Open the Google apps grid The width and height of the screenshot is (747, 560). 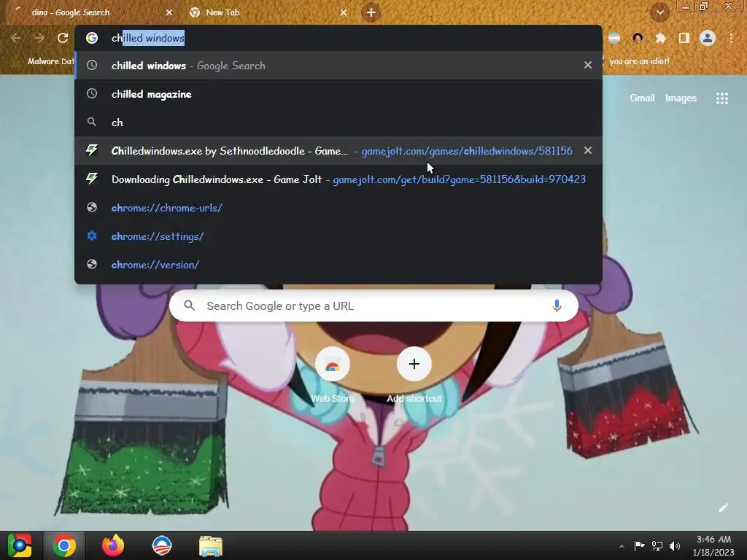tap(721, 98)
